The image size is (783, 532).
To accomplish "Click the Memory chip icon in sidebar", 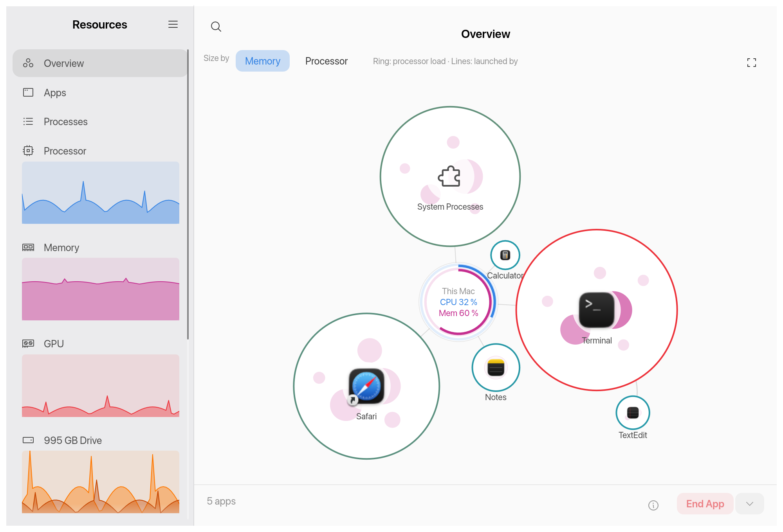I will click(28, 247).
